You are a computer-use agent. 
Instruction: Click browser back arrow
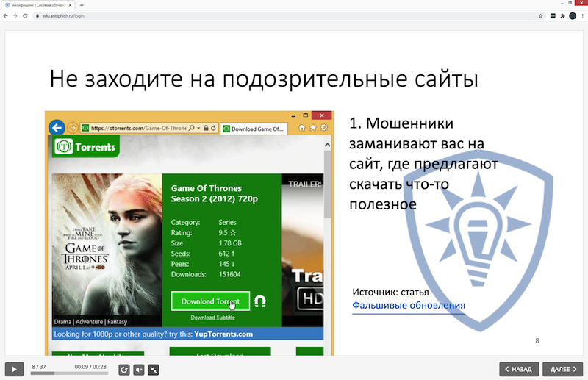point(5,15)
